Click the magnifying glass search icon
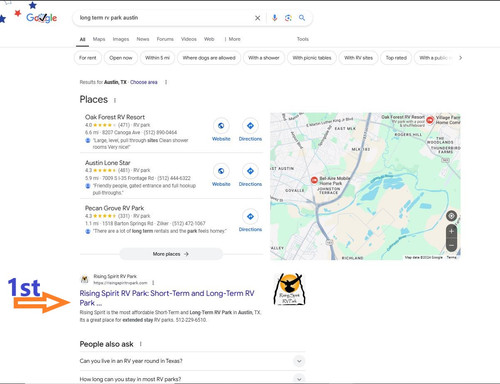Image resolution: width=500 pixels, height=384 pixels. coord(302,18)
